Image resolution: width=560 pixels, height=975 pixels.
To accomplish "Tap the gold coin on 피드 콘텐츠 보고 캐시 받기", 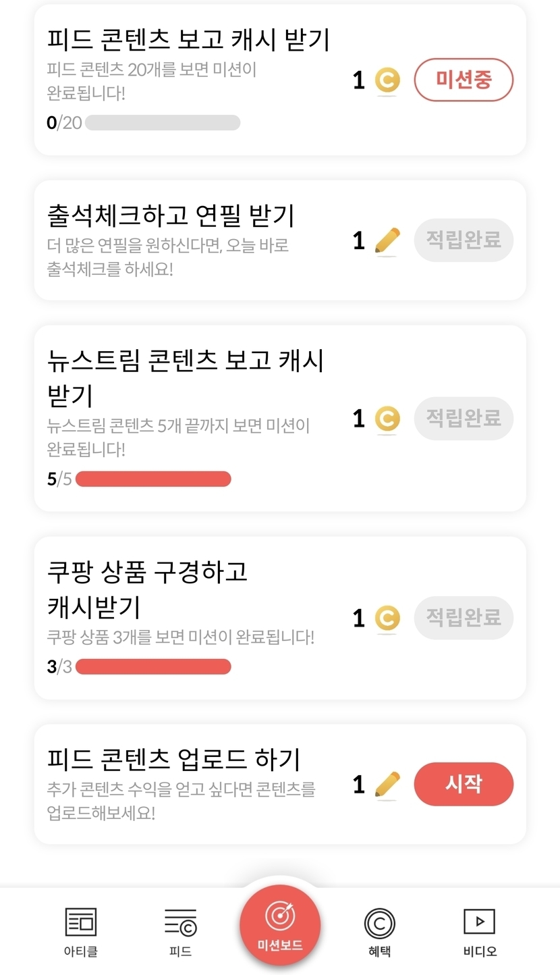I will pos(387,80).
